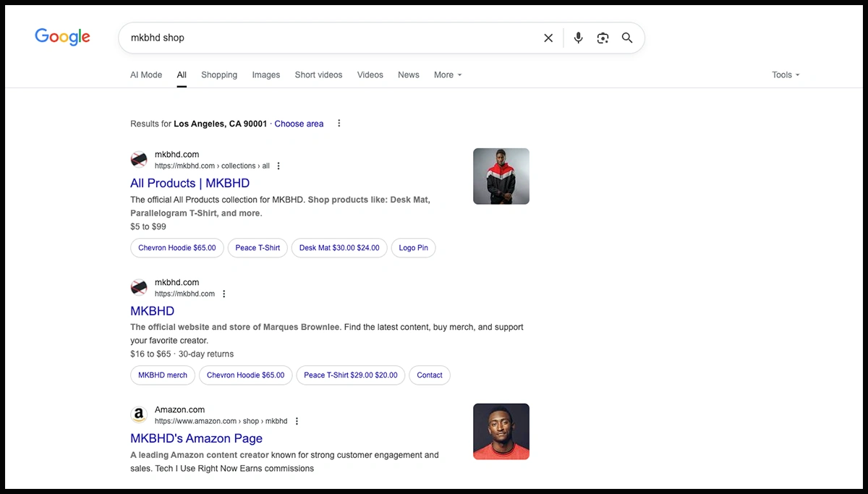The image size is (868, 494).
Task: Click inside the mkbhd shop search field
Action: (325, 38)
